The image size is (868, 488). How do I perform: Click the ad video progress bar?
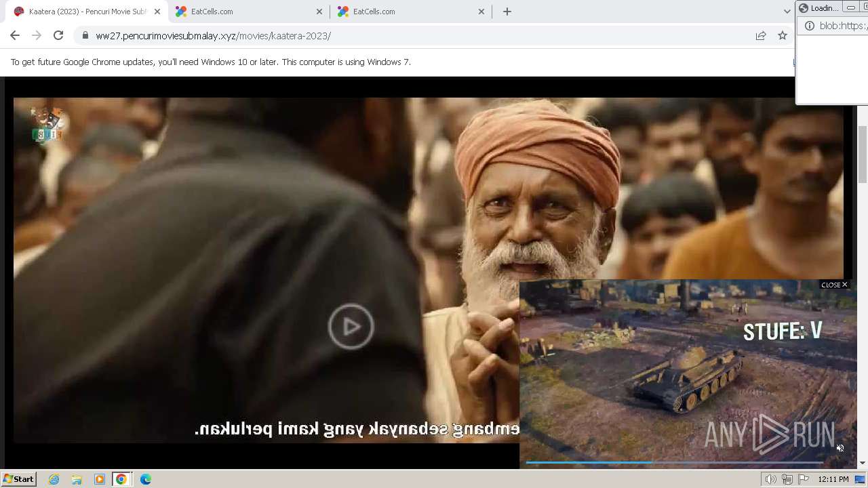click(x=675, y=462)
